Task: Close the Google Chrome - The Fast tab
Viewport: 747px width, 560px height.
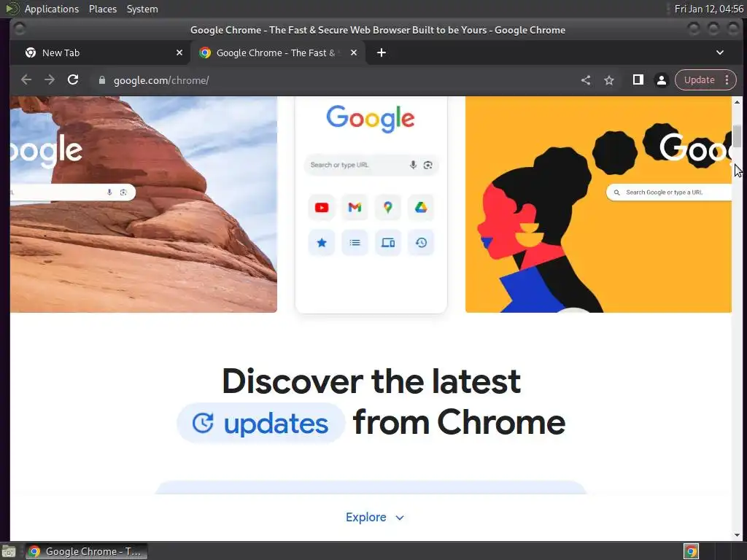Action: click(x=354, y=52)
